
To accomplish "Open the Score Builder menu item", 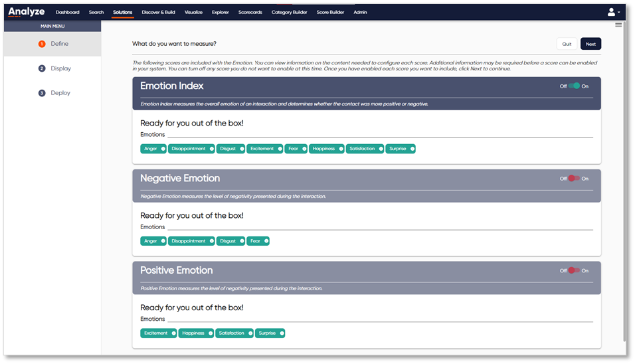I will 331,12.
